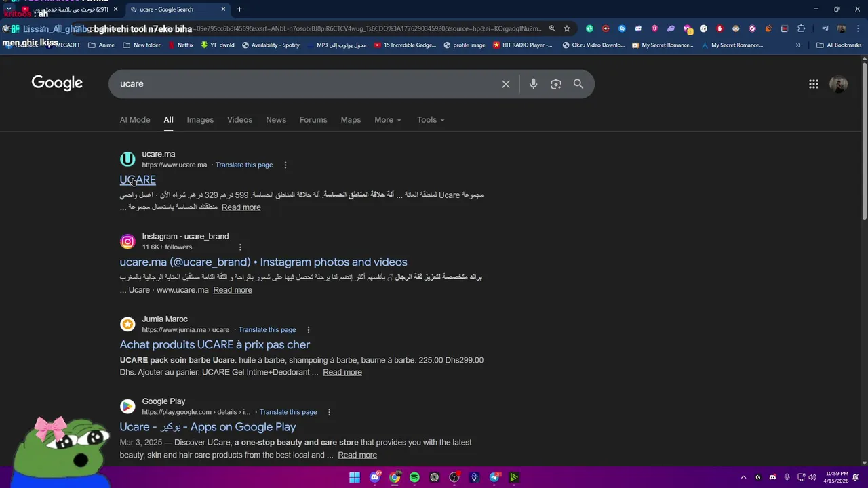Open three-dot options for Jumia Maroc result
The image size is (868, 488).
click(x=308, y=330)
